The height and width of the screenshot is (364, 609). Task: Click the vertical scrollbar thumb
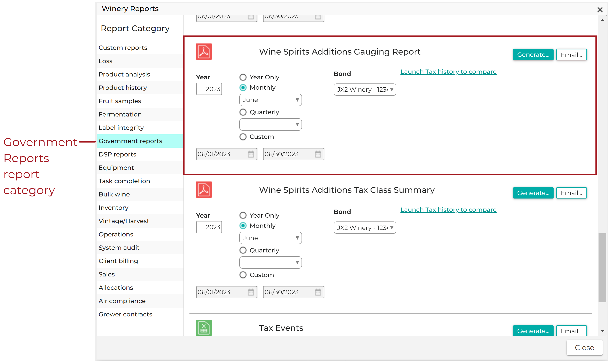coord(602,268)
